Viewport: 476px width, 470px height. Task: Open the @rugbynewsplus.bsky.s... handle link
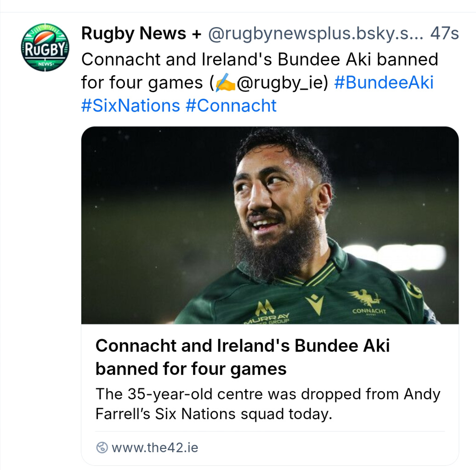[x=316, y=34]
